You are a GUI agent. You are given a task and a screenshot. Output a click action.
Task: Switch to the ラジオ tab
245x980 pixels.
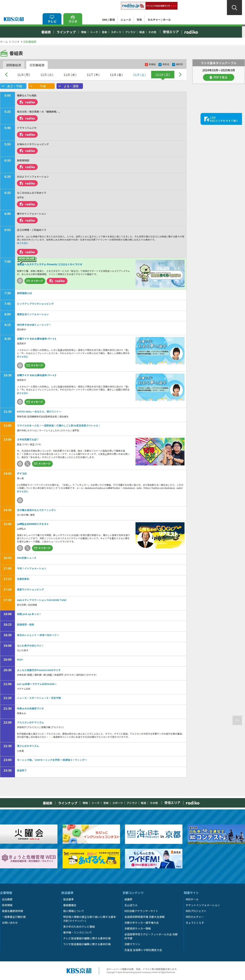(x=73, y=19)
